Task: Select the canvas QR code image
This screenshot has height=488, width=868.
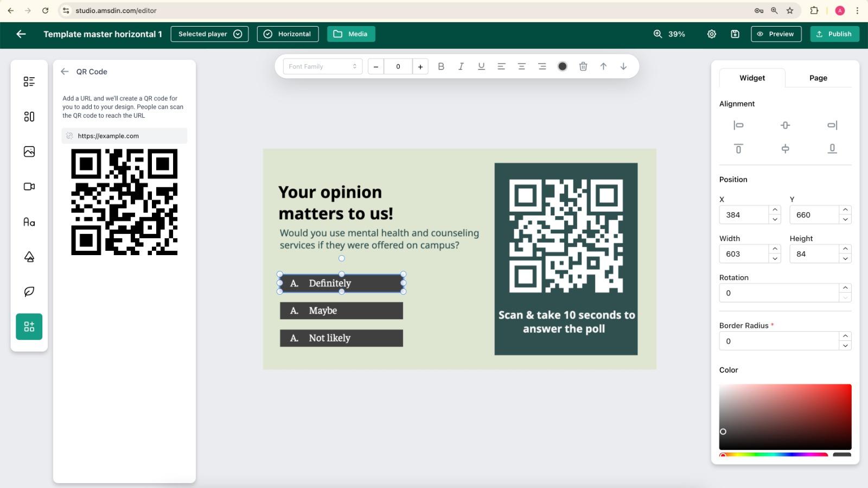Action: coord(566,236)
